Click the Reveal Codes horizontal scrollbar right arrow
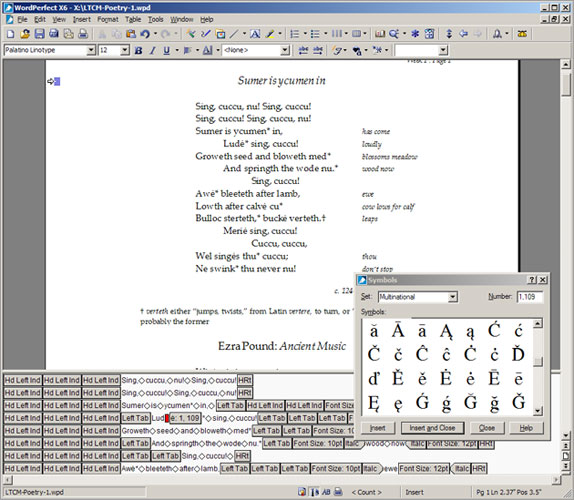The height and width of the screenshot is (500, 574). (x=556, y=479)
